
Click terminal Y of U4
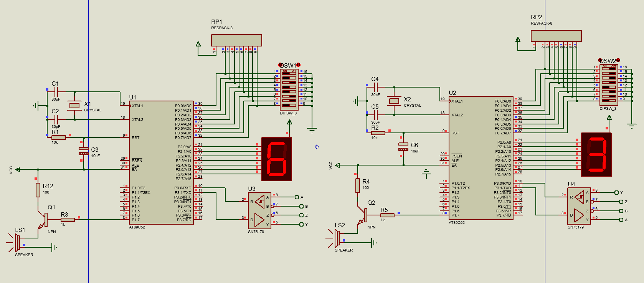pos(616,192)
